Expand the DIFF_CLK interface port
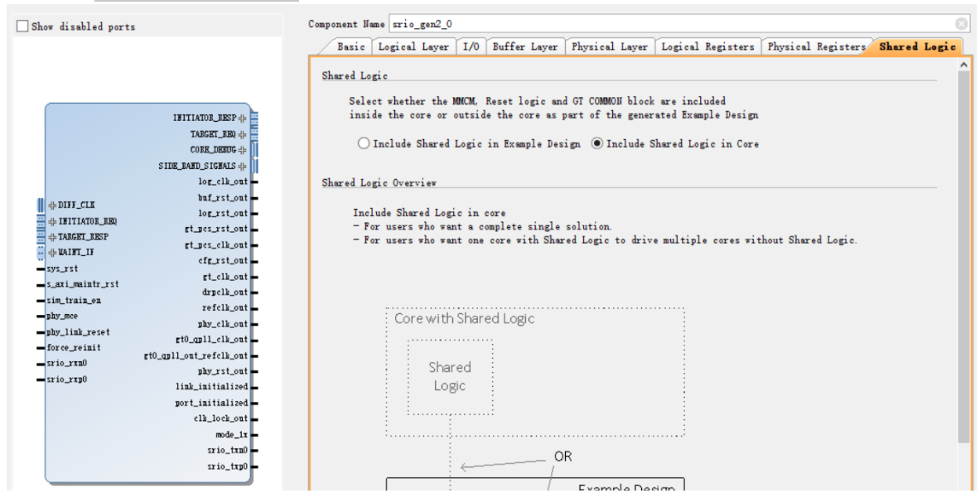Image resolution: width=980 pixels, height=498 pixels. tap(52, 205)
